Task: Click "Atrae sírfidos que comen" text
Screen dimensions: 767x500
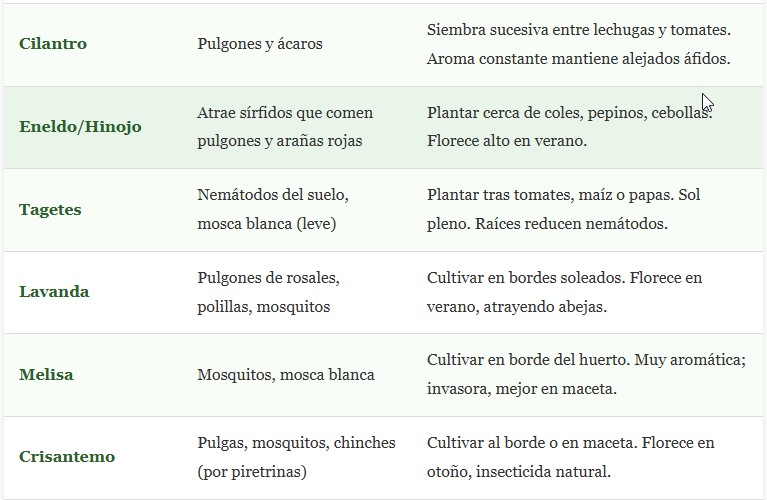Action: 283,112
